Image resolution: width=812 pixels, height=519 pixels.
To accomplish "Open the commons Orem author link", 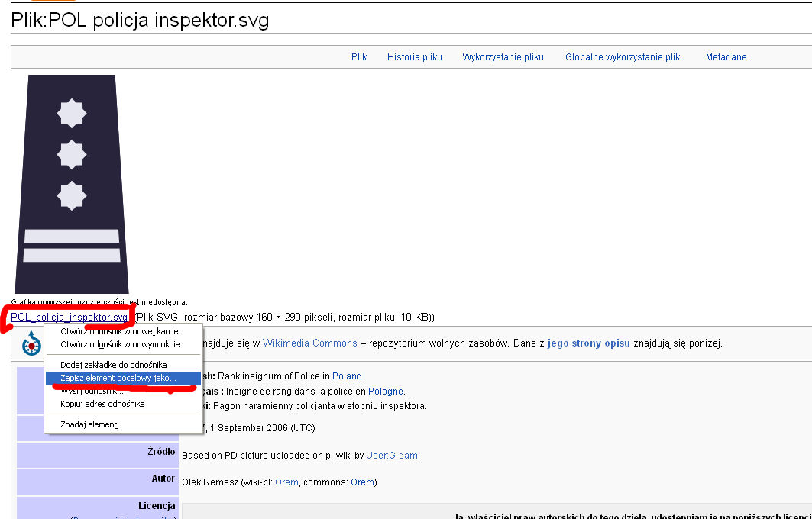I will point(361,482).
